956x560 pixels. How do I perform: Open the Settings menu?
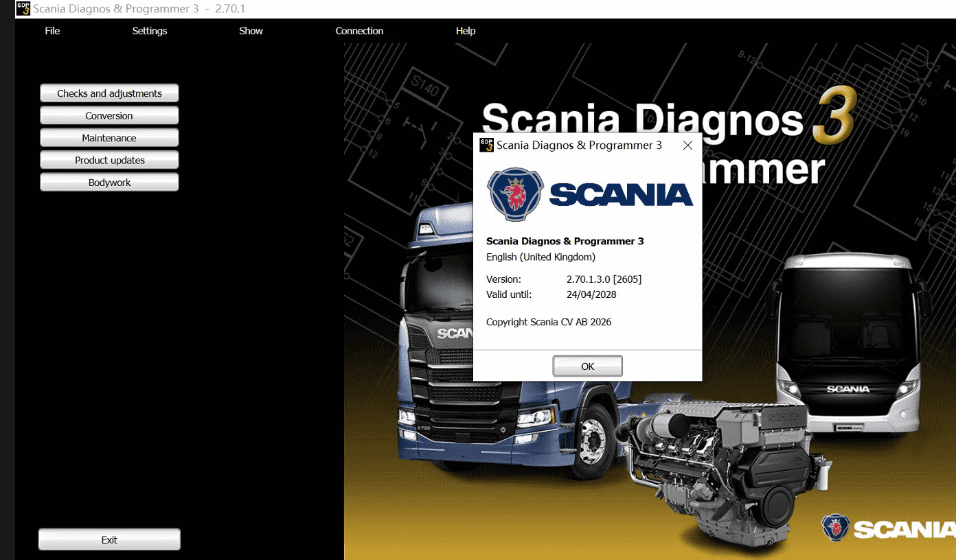150,31
